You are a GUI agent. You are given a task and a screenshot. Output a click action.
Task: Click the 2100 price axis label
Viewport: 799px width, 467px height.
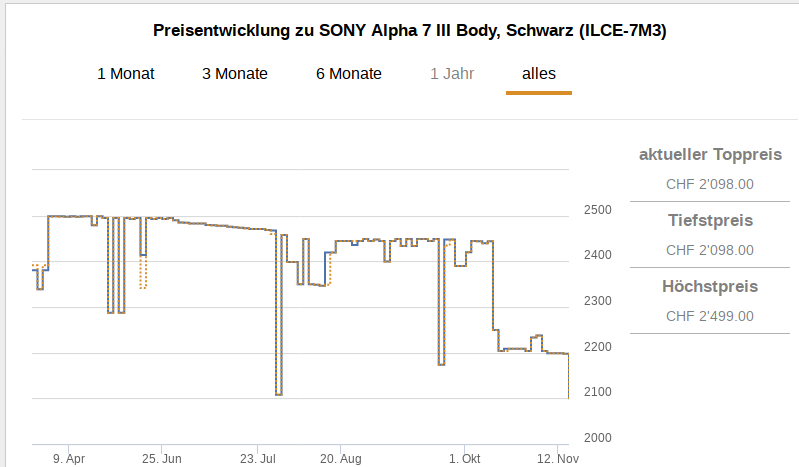pyautogui.click(x=597, y=391)
